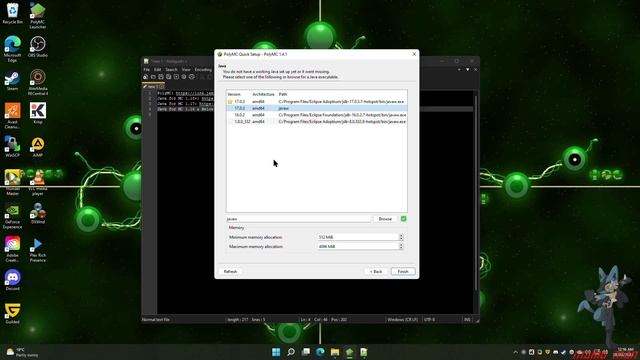Open File menu in Notepad++

[147, 70]
